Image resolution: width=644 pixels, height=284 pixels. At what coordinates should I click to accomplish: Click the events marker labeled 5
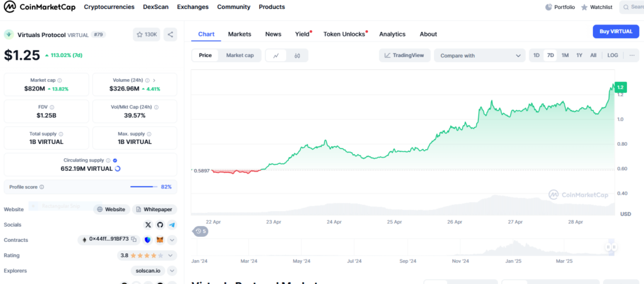pyautogui.click(x=201, y=231)
